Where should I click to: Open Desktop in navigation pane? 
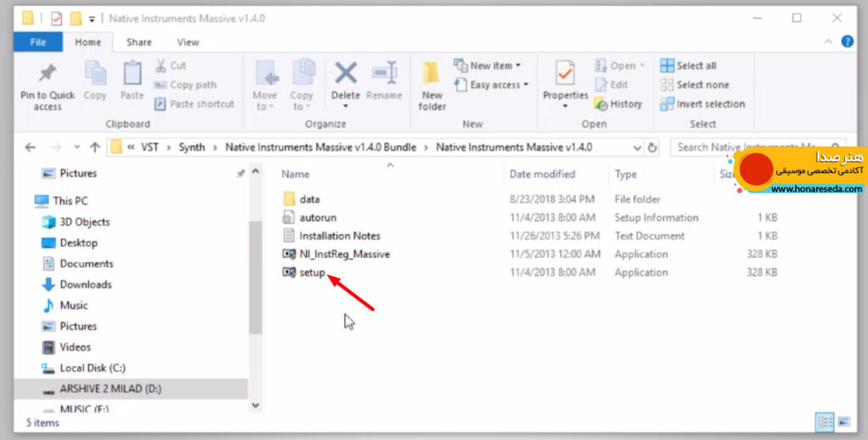pyautogui.click(x=79, y=243)
